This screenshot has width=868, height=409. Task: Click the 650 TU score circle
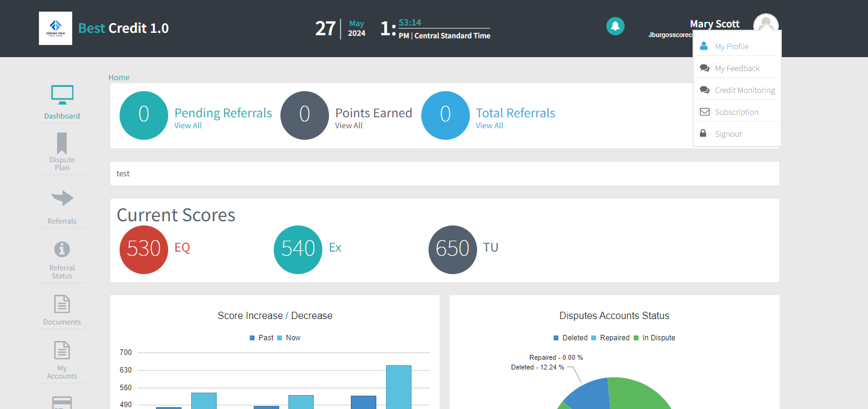pyautogui.click(x=453, y=249)
